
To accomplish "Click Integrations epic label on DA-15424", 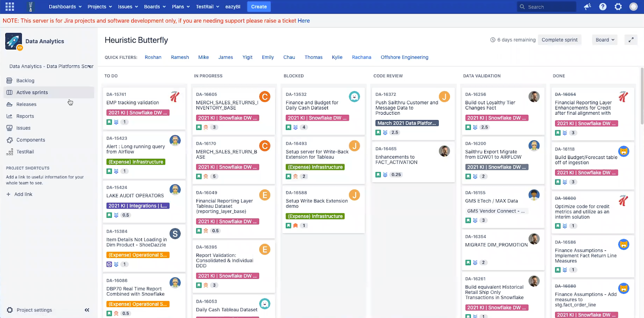I will [138, 206].
